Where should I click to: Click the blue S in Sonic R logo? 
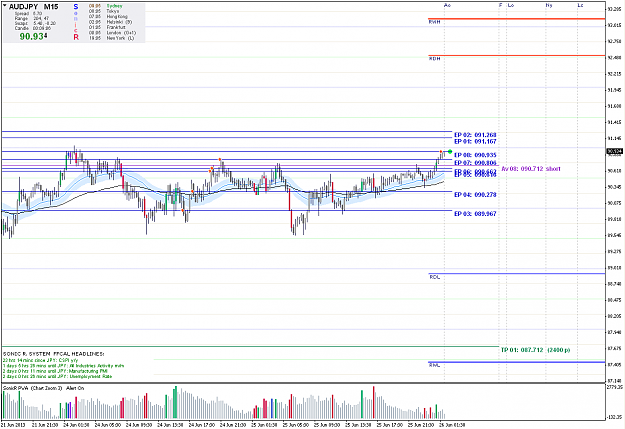point(76,7)
